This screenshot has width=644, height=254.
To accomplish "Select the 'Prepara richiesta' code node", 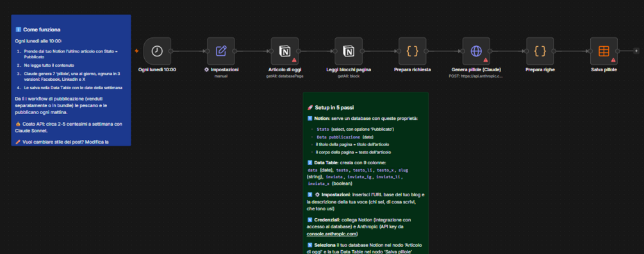I will [413, 51].
